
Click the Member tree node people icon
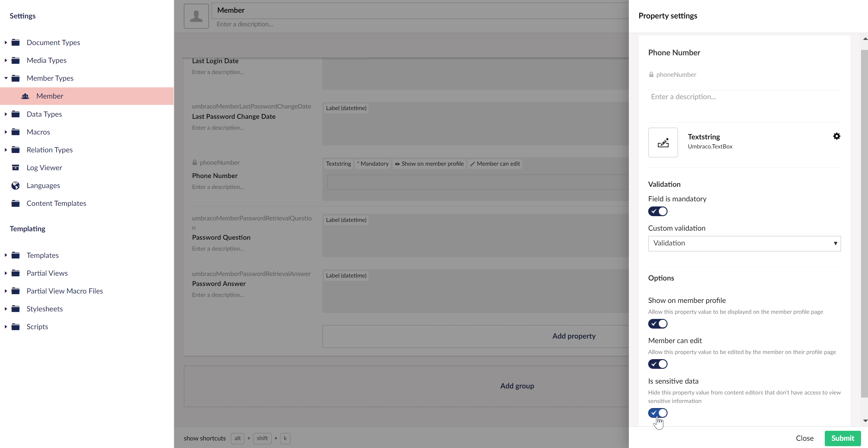(x=25, y=96)
